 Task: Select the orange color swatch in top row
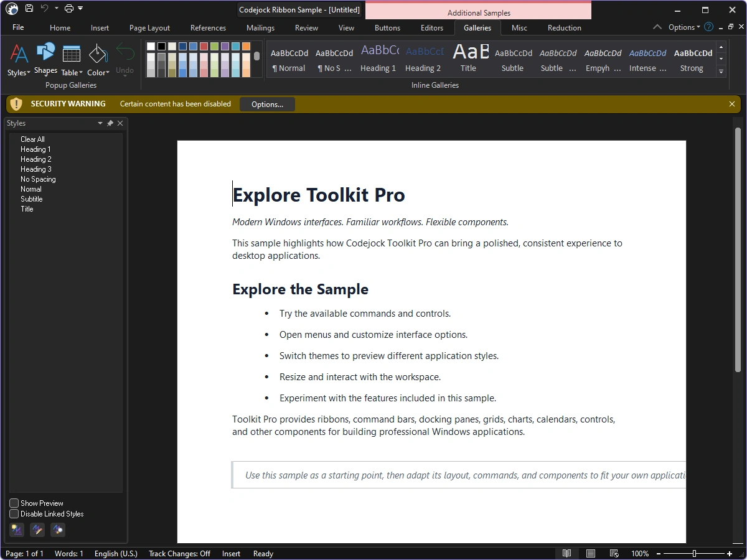(246, 46)
